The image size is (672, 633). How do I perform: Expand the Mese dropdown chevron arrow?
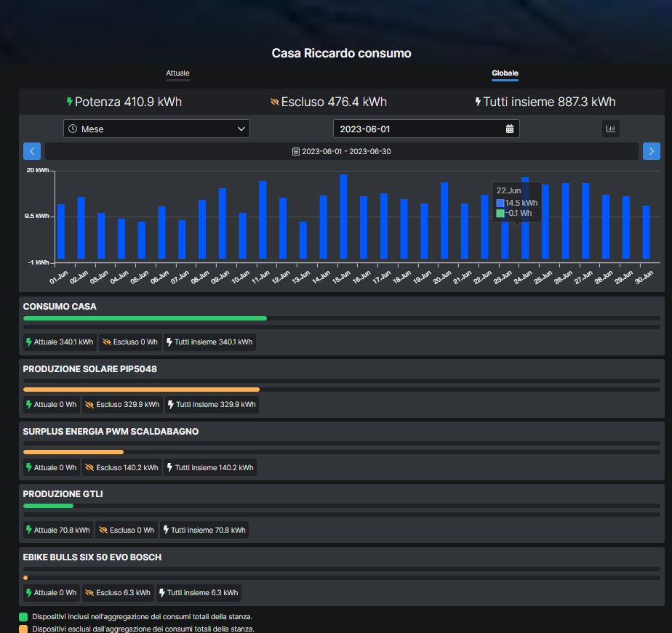tap(241, 129)
